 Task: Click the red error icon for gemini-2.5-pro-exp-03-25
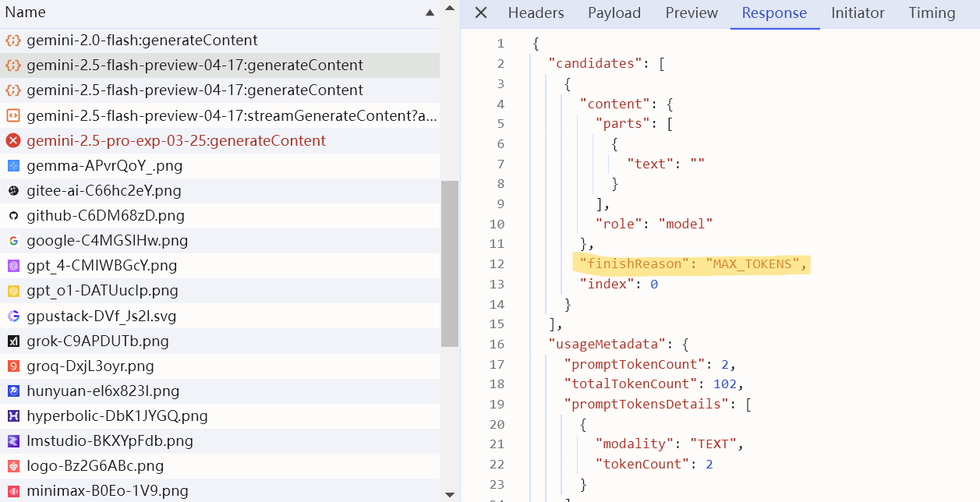coord(13,141)
